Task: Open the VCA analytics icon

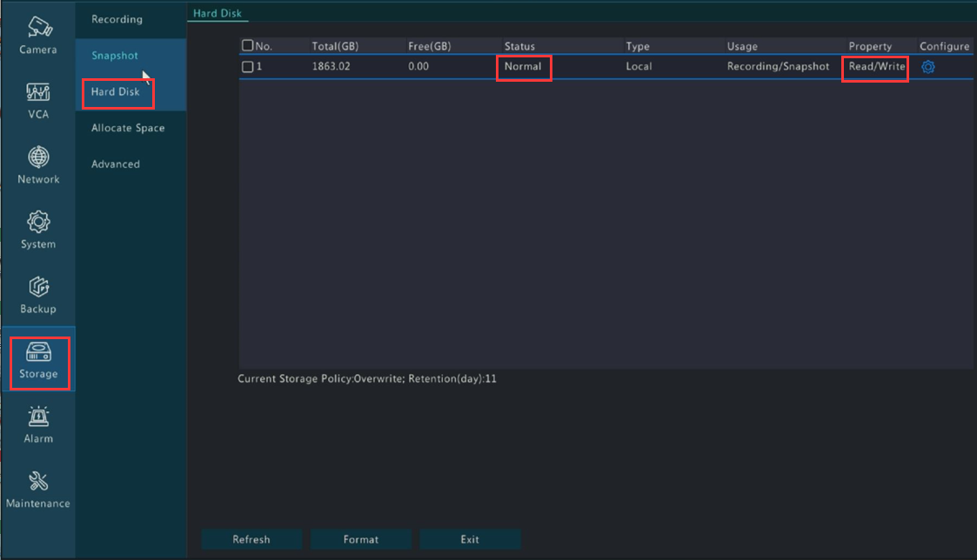Action: tap(38, 92)
